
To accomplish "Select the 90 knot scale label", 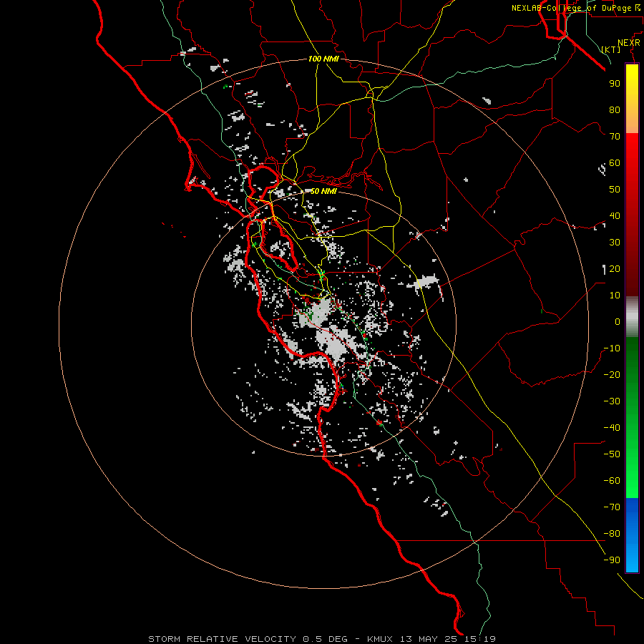I will click(615, 84).
